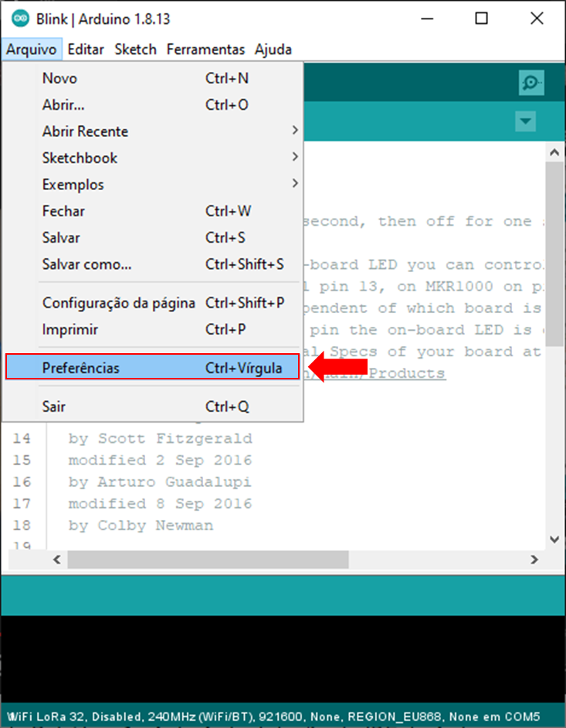Open Preferências from the menu
The image size is (566, 728).
152,367
